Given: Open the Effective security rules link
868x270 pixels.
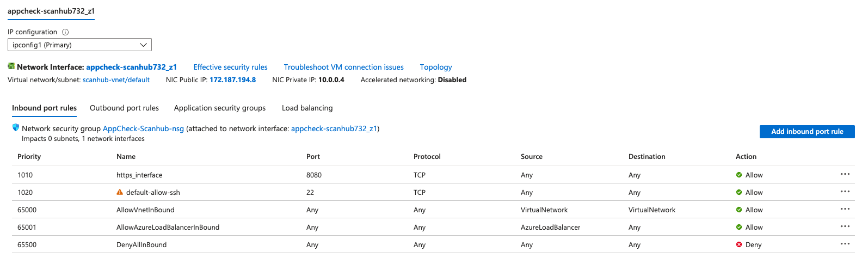Looking at the screenshot, I should (x=230, y=67).
